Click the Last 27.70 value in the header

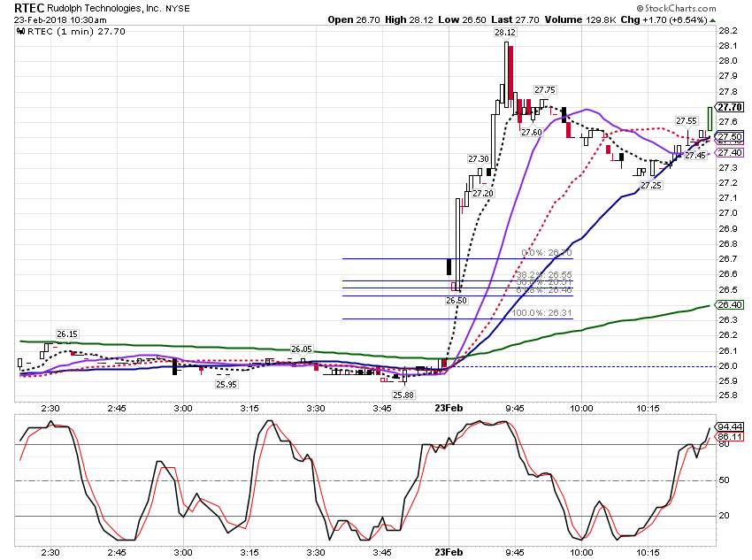[x=515, y=19]
